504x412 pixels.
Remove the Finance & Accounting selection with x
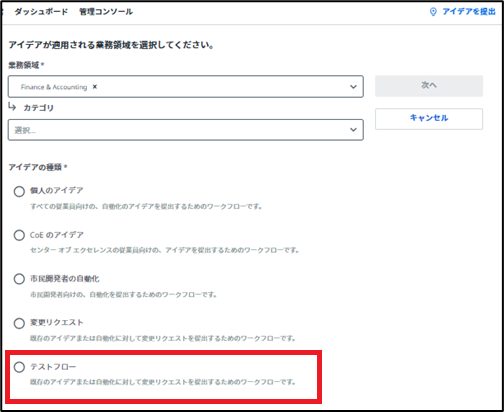(x=95, y=87)
